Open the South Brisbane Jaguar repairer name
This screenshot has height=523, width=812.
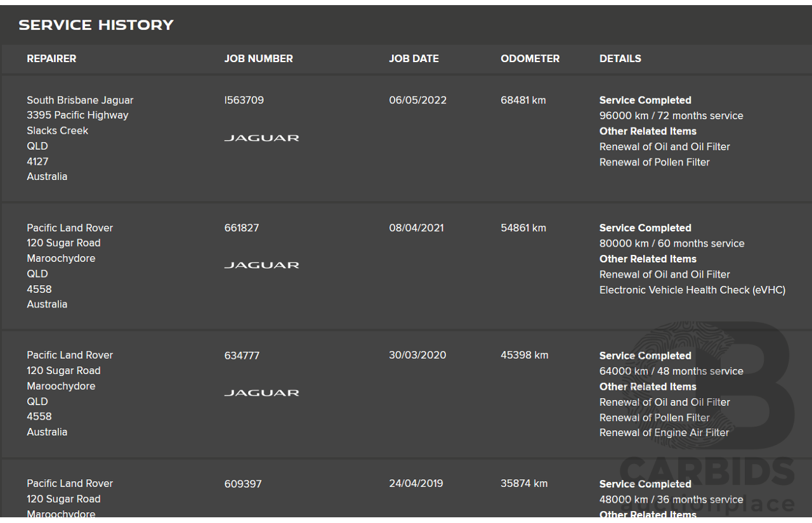(80, 100)
